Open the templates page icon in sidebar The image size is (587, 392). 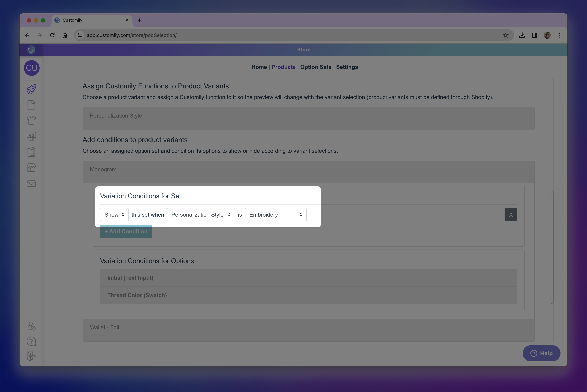pos(31,105)
